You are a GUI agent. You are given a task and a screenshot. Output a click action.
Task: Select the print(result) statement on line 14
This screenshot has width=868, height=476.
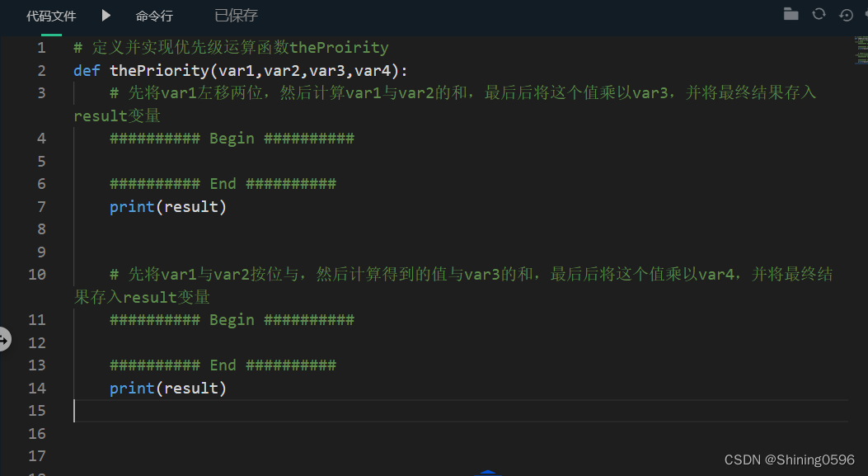167,388
